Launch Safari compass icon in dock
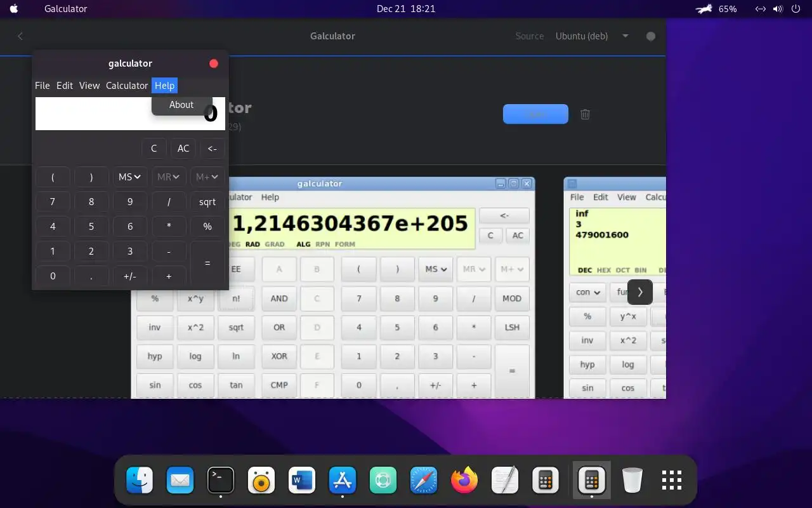 [x=424, y=481]
